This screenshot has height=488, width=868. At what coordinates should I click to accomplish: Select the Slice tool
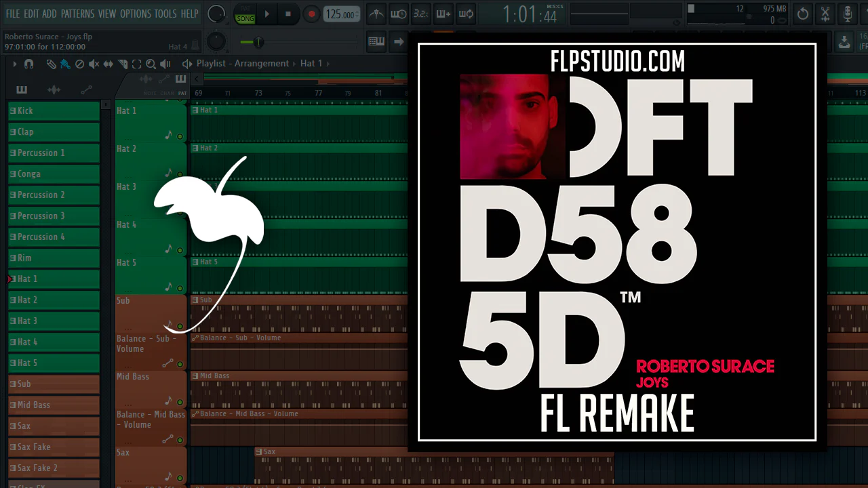122,64
